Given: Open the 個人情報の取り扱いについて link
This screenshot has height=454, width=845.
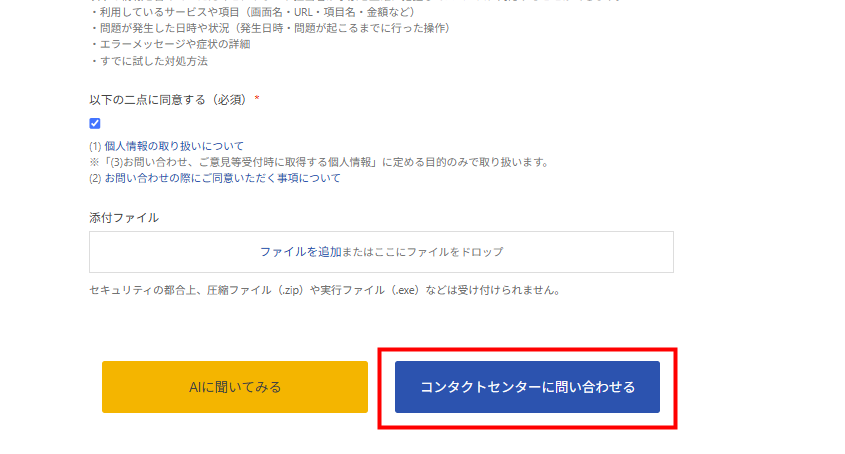Looking at the screenshot, I should tap(174, 146).
